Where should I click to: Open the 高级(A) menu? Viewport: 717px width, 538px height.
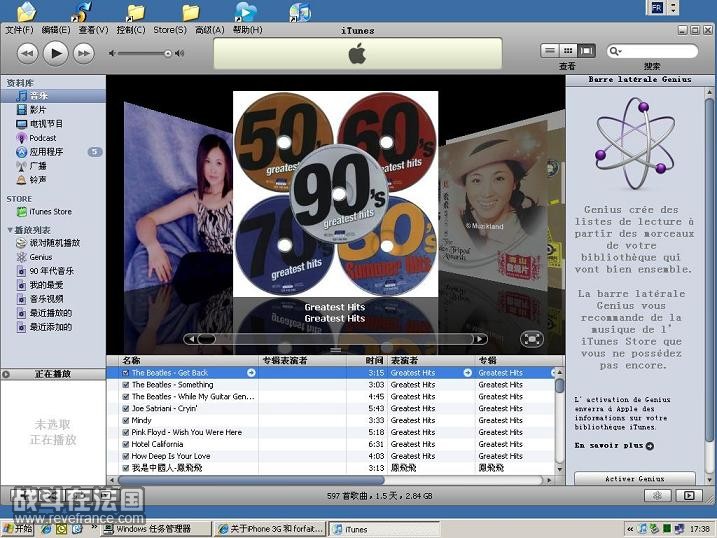pos(209,30)
